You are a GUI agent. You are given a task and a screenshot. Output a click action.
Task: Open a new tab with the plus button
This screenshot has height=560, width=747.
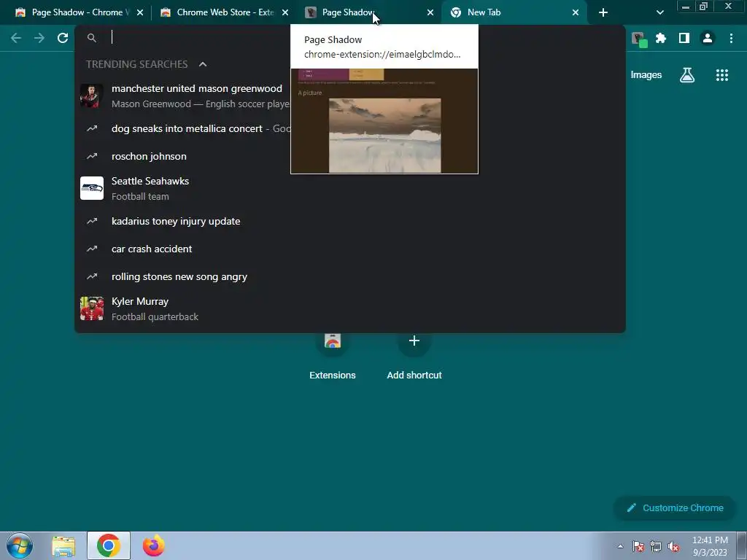pos(603,12)
